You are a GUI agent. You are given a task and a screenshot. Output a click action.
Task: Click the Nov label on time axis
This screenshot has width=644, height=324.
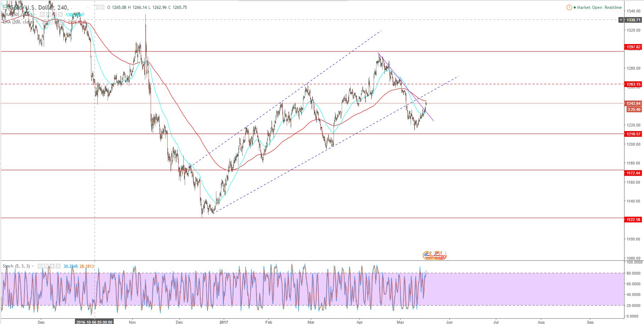tap(132, 322)
